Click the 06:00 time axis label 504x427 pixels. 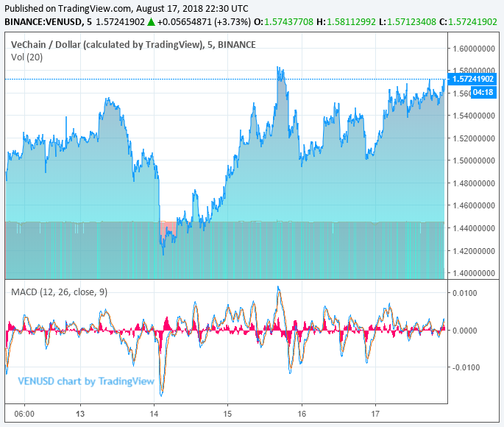click(x=24, y=414)
